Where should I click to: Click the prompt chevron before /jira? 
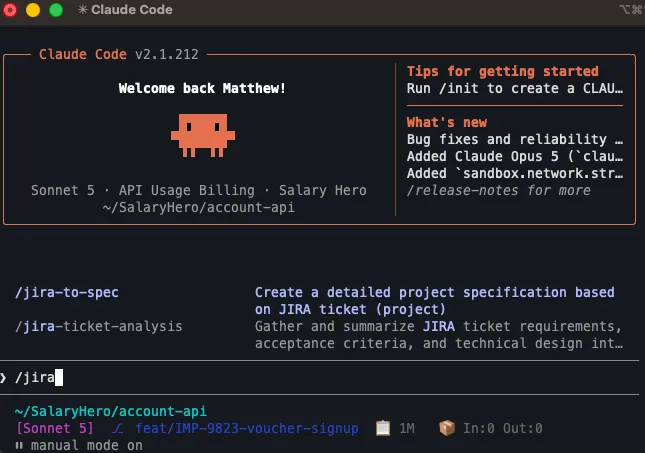3,377
